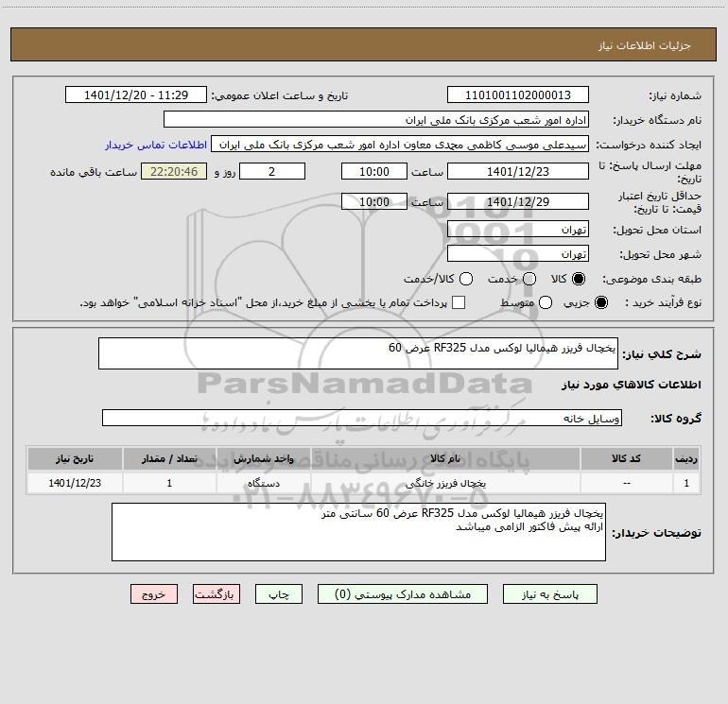Click the توضیحات خریدار notes box
Image resolution: width=728 pixels, height=704 pixels.
[x=358, y=532]
